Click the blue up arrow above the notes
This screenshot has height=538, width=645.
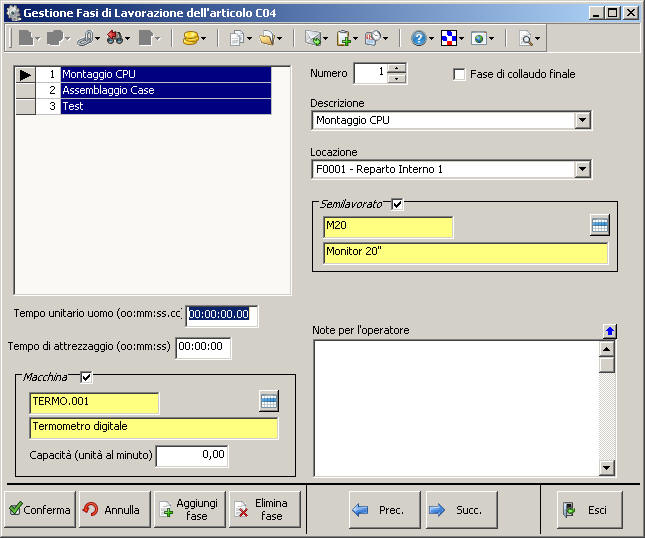609,331
